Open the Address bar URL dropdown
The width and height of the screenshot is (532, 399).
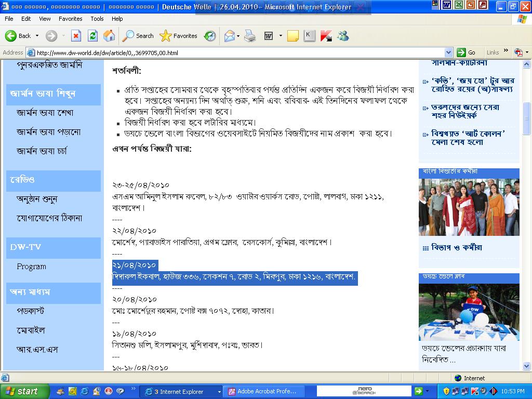(448, 52)
